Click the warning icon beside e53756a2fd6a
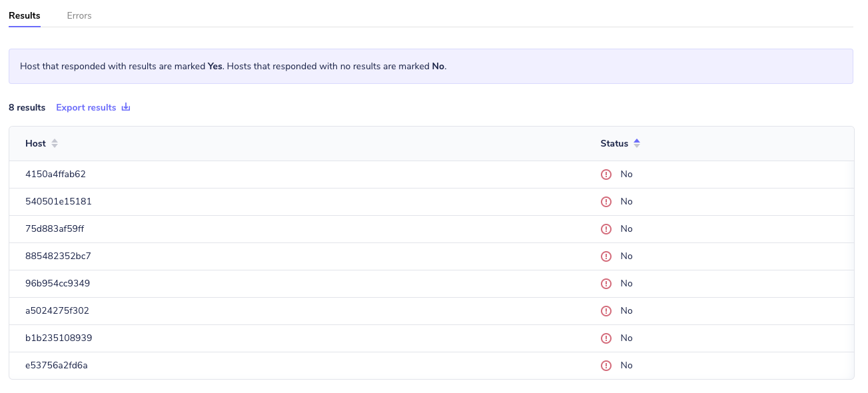Screen dimensions: 868x393 606,365
